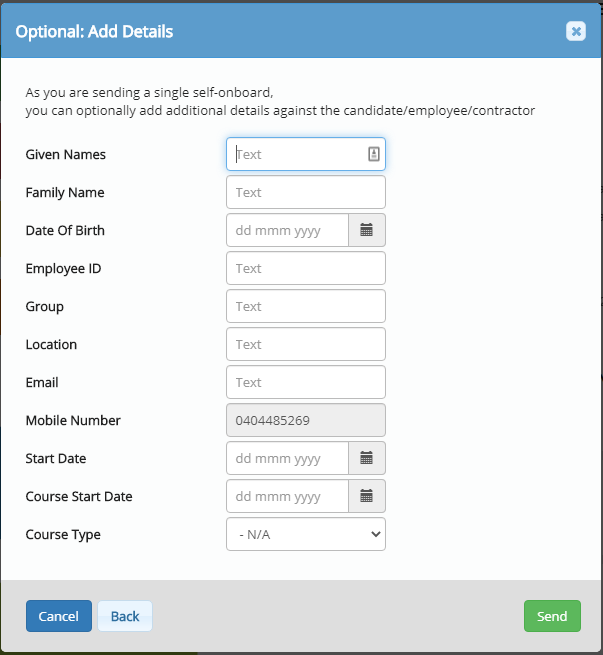This screenshot has width=603, height=655.
Task: Click the Mobile Number field
Action: click(306, 420)
